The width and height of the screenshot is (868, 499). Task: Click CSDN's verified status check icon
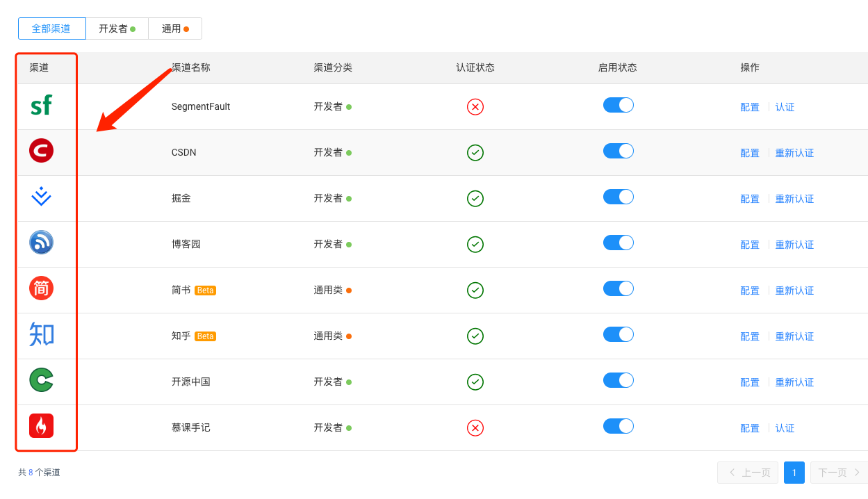tap(475, 153)
